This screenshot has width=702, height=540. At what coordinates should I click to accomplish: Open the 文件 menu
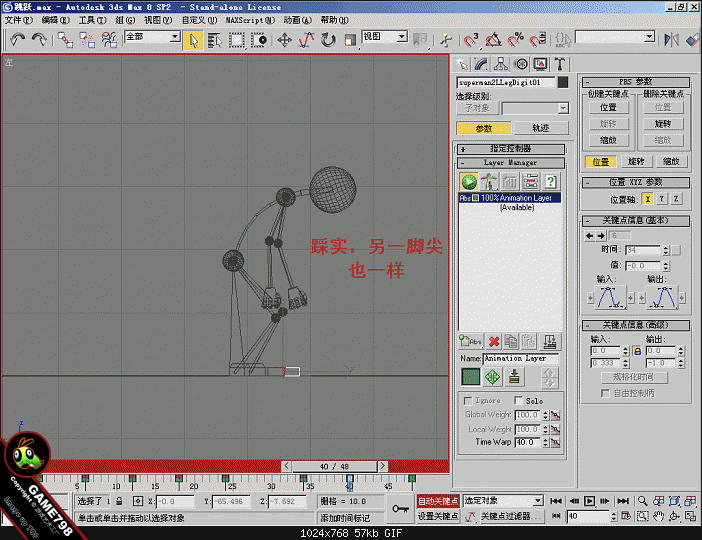18,20
